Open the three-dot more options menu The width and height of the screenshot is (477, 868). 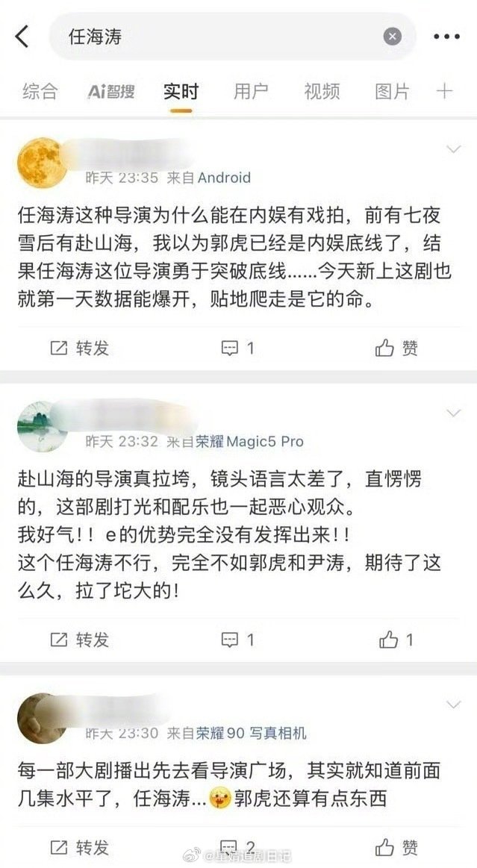point(446,37)
